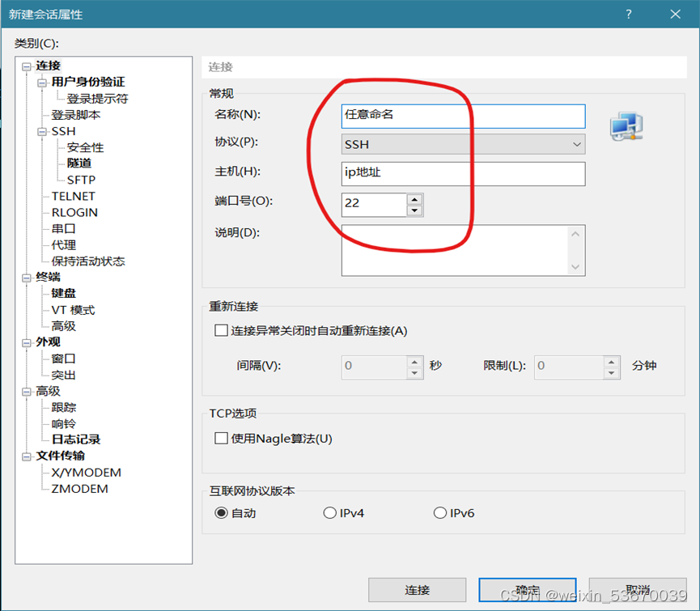This screenshot has width=700, height=611.
Task: Increase the port number with up arrow
Action: (x=414, y=199)
